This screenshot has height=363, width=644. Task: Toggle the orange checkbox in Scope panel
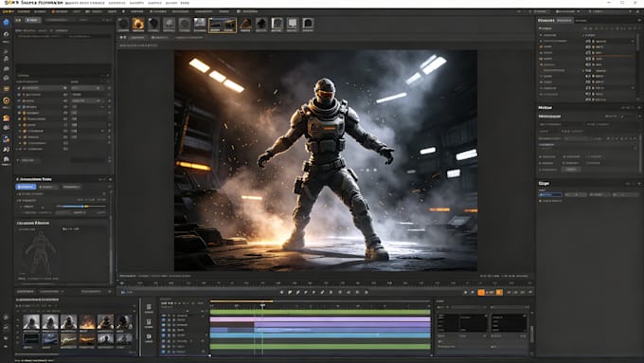pos(540,201)
